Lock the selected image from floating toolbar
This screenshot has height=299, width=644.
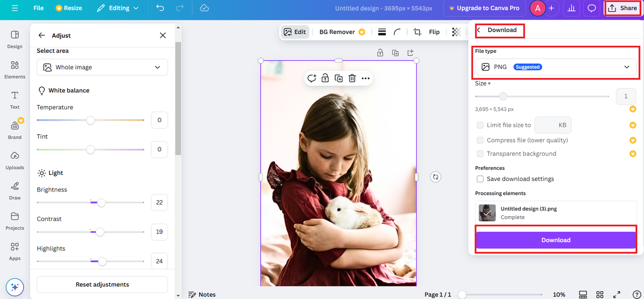[326, 78]
